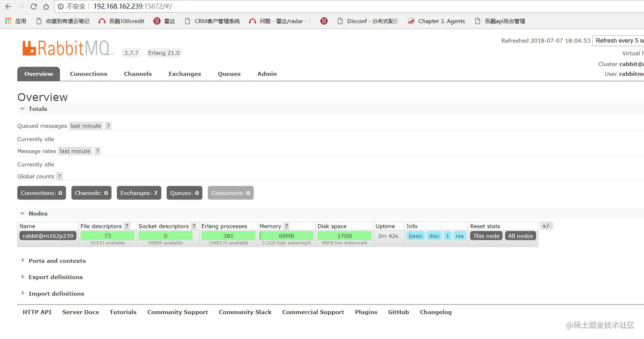The image size is (644, 339).
Task: Click the Consumers: 0 count button
Action: [230, 193]
